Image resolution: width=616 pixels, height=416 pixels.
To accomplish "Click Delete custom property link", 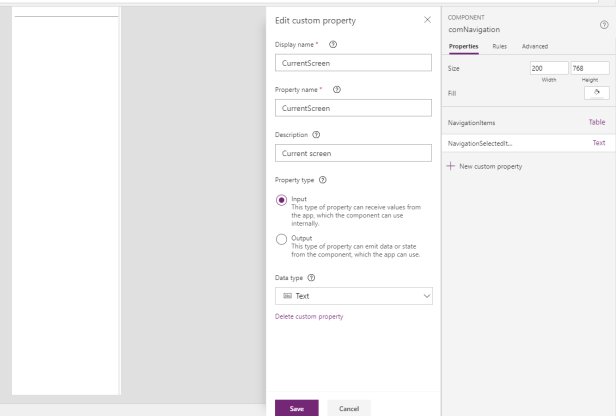I will coord(309,316).
